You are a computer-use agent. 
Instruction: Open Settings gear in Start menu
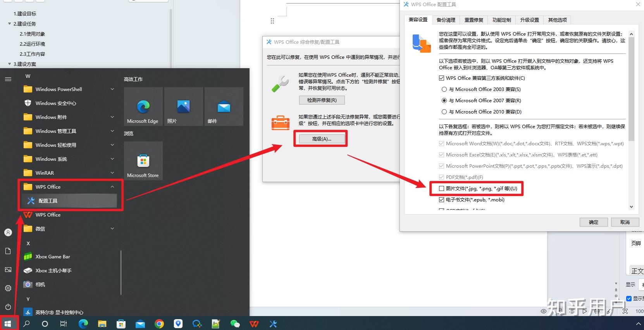pyautogui.click(x=8, y=288)
